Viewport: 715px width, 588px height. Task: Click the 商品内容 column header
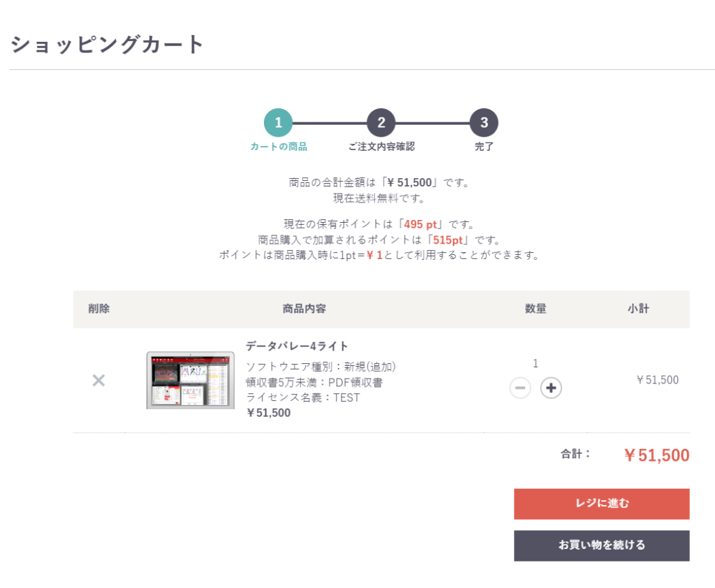tap(304, 309)
